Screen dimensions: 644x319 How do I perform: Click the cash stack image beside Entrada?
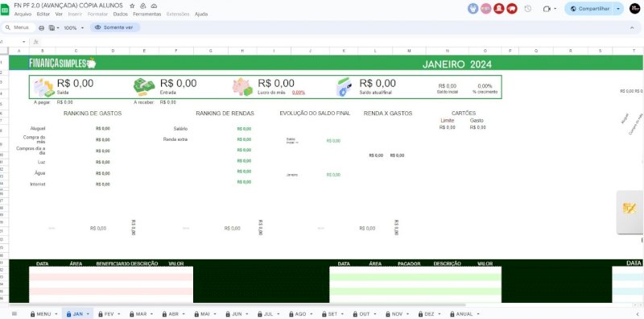tap(144, 87)
